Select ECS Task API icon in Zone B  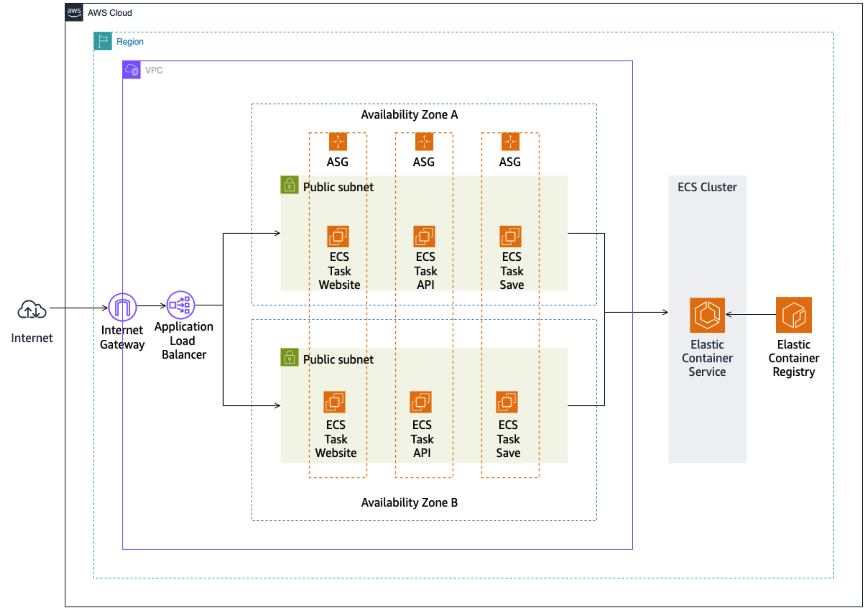420,402
